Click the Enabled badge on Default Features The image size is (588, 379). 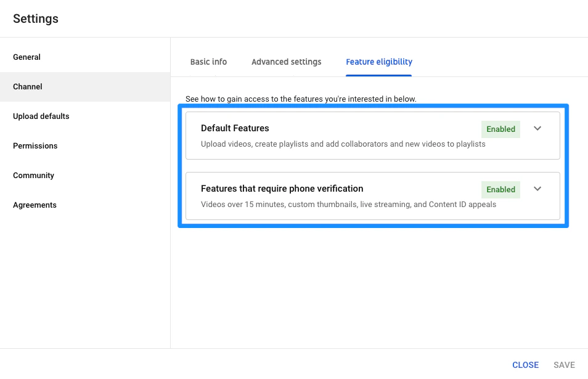click(x=500, y=129)
